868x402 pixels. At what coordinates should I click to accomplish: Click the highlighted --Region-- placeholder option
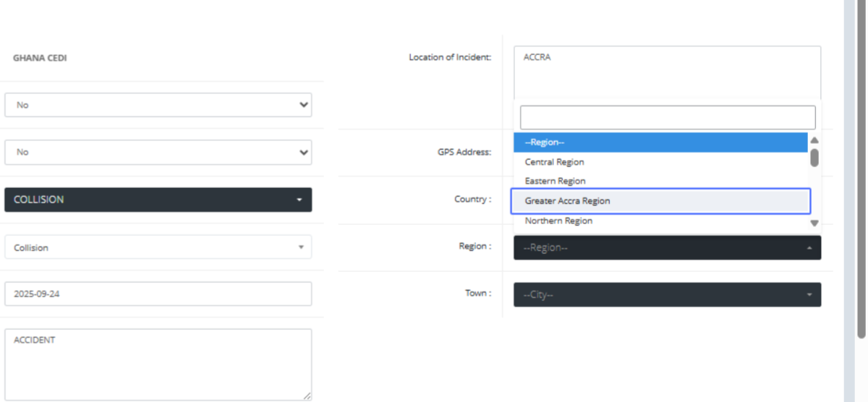[x=660, y=142]
